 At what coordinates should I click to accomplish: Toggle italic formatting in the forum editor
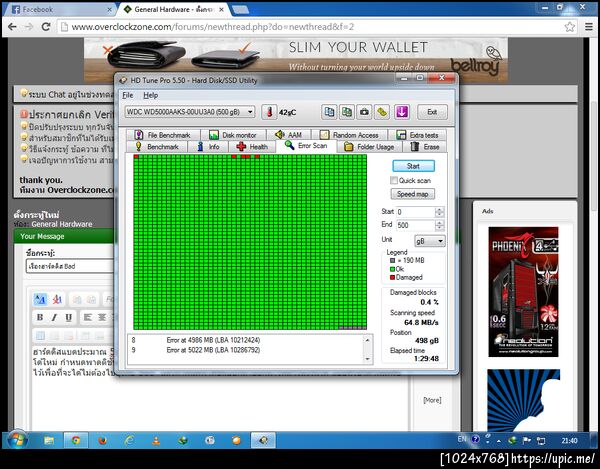pos(54,318)
